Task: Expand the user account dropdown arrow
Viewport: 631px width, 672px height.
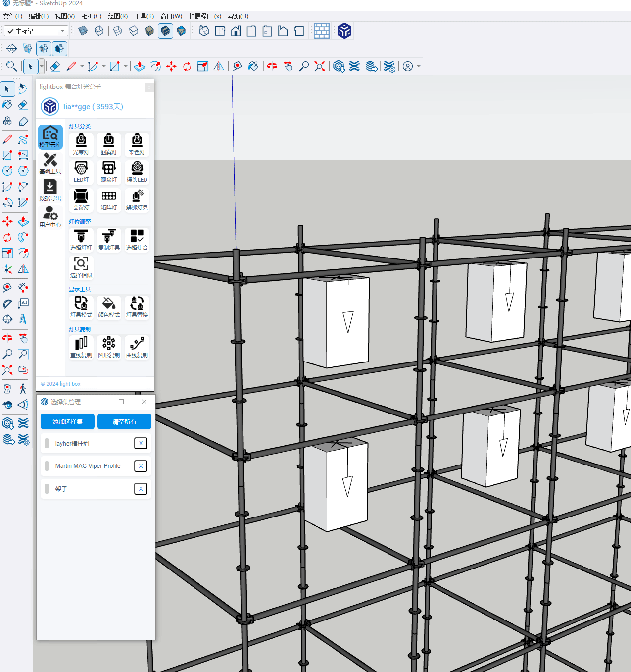Action: click(419, 66)
